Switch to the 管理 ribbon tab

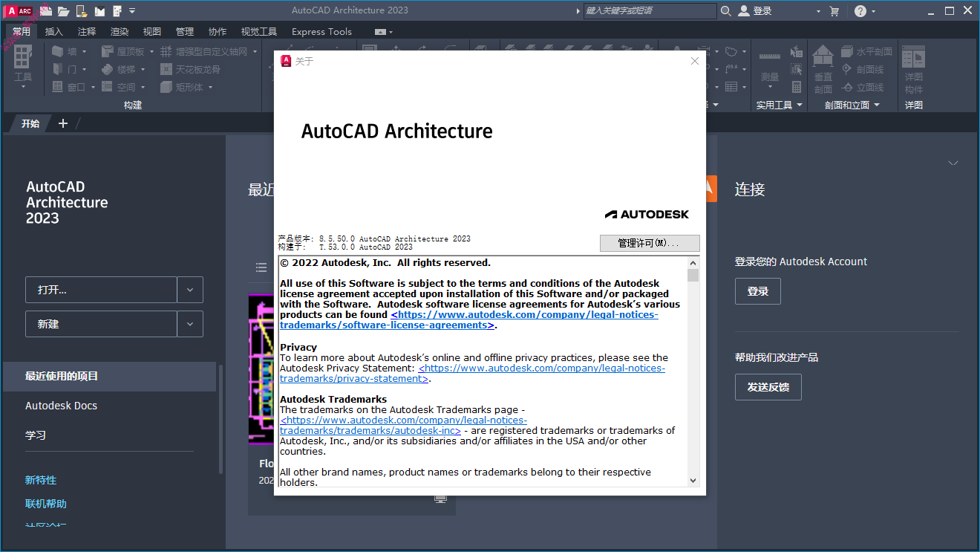click(185, 31)
